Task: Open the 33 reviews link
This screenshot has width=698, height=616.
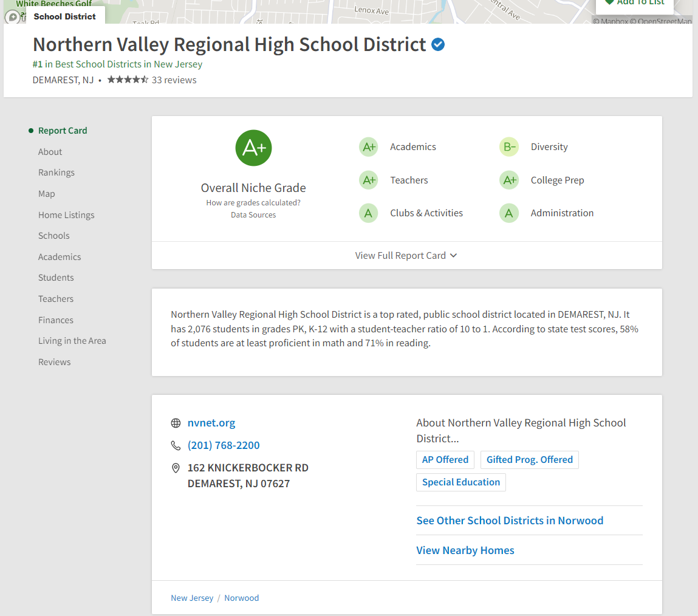Action: pyautogui.click(x=174, y=80)
